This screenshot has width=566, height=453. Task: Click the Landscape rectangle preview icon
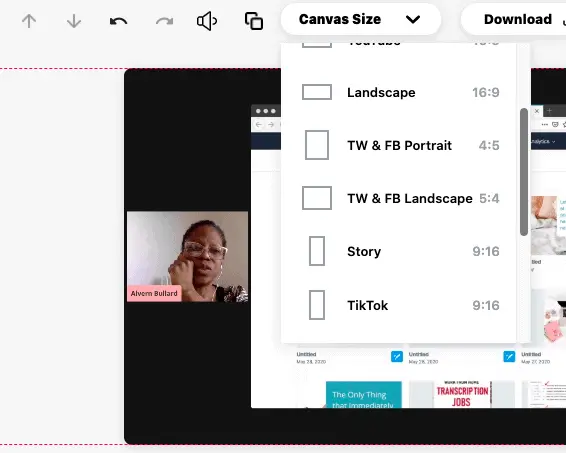pos(317,92)
